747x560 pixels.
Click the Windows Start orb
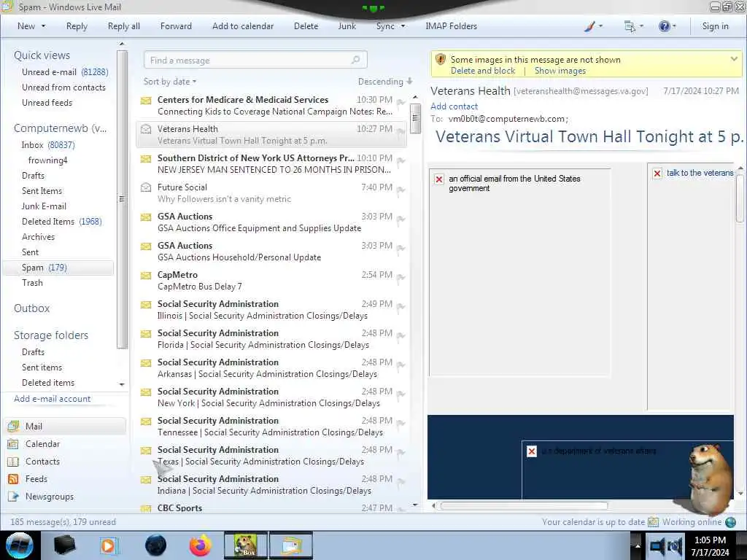(x=19, y=545)
